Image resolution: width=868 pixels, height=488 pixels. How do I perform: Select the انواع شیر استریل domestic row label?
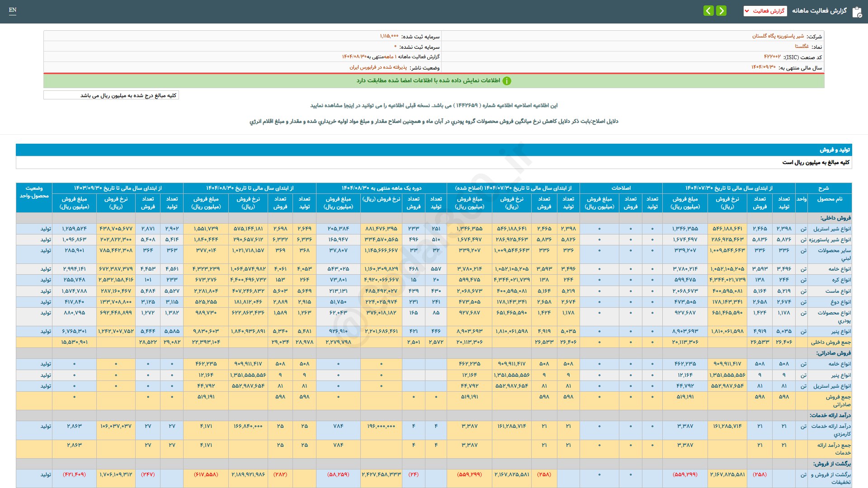pyautogui.click(x=832, y=229)
